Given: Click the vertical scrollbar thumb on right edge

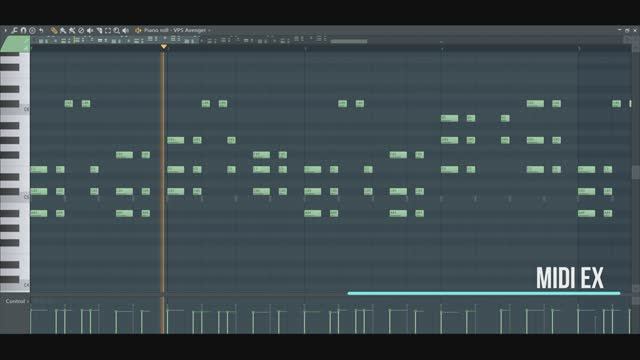Looking at the screenshot, I should coord(636,172).
